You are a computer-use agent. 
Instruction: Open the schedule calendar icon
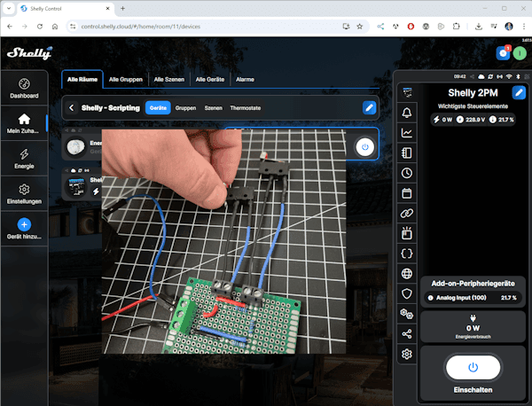pos(407,193)
